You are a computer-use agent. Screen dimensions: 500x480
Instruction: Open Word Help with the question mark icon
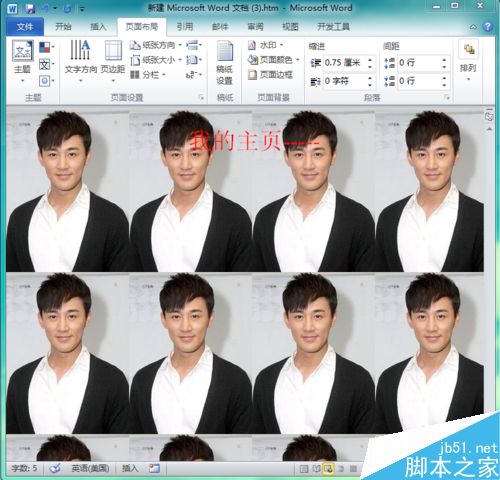point(487,26)
